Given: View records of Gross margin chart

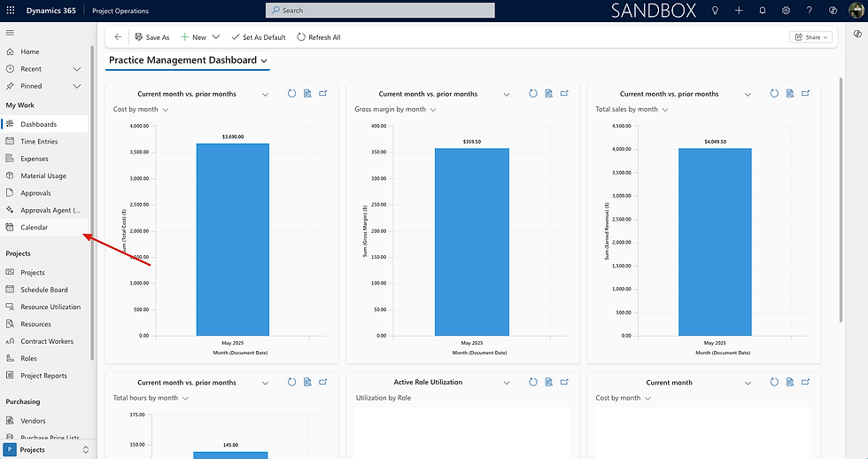Looking at the screenshot, I should pos(548,94).
